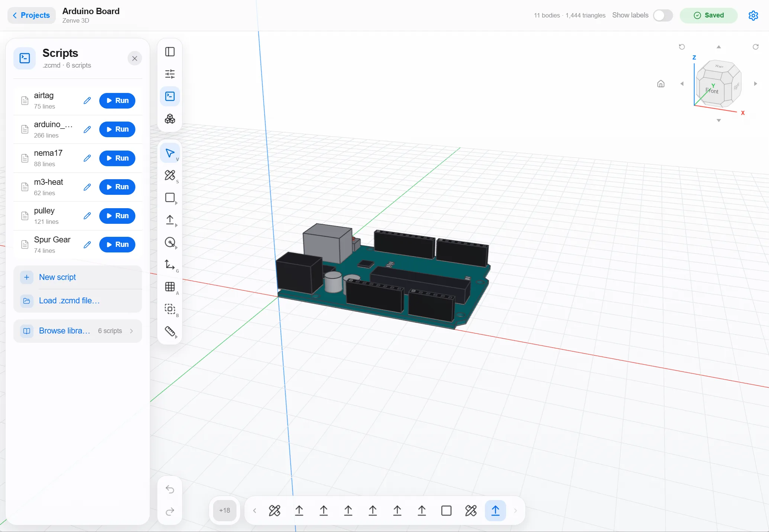Viewport: 769px width, 532px height.
Task: Open the parameters sliders panel icon
Action: point(170,74)
